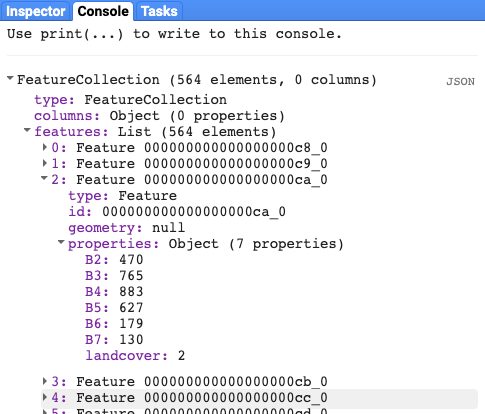This screenshot has width=485, height=414.
Task: Collapse Feature 2 ending in ca_0
Action: coord(44,178)
